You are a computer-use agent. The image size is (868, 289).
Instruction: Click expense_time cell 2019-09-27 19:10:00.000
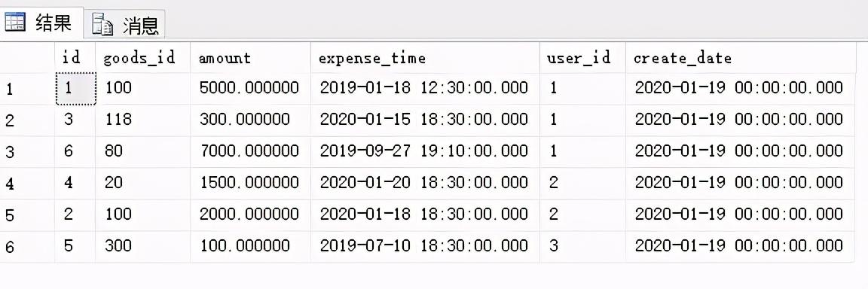coord(425,151)
